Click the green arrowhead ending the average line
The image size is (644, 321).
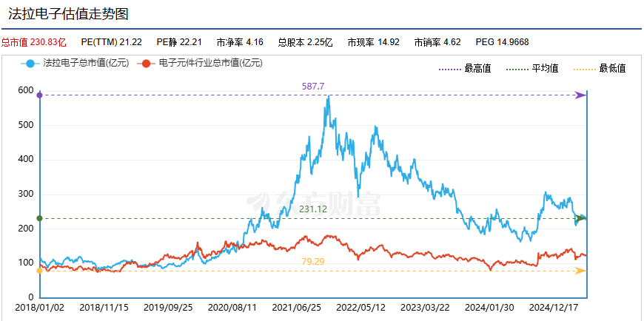[x=580, y=218]
